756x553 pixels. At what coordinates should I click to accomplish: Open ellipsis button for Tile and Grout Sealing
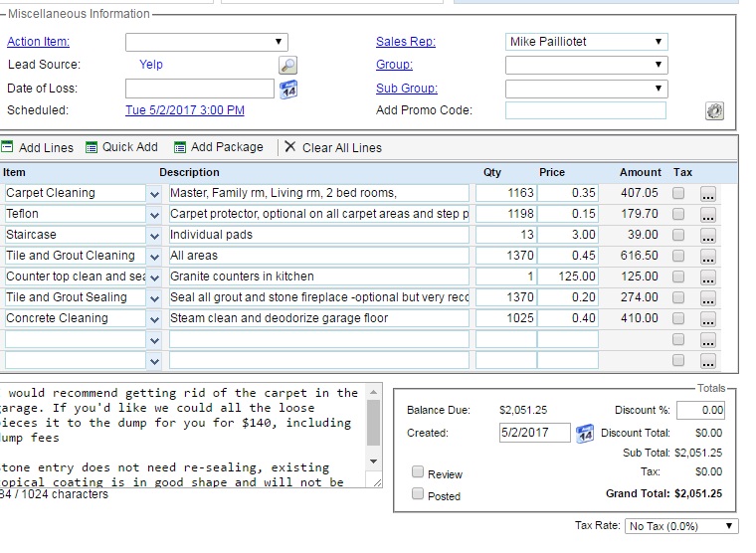tap(708, 298)
